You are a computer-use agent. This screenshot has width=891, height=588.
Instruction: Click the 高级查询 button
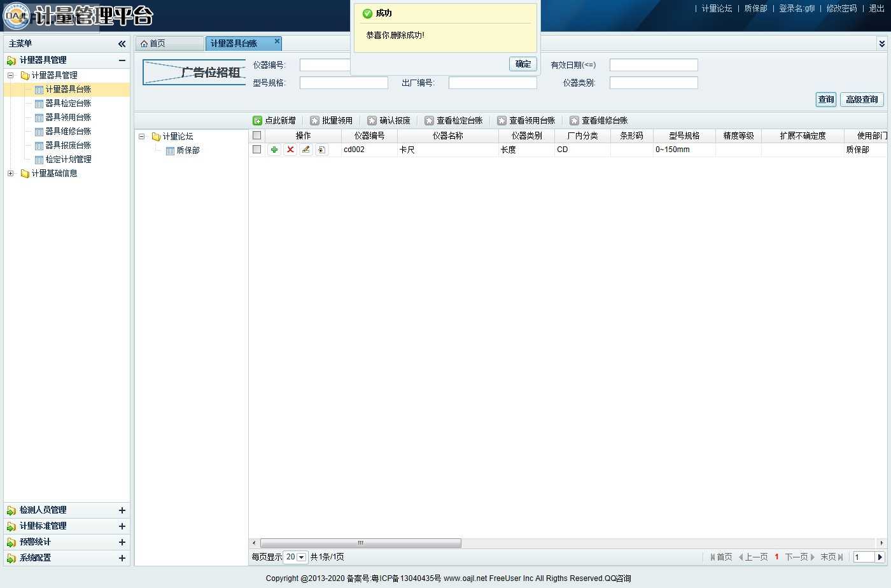(862, 99)
